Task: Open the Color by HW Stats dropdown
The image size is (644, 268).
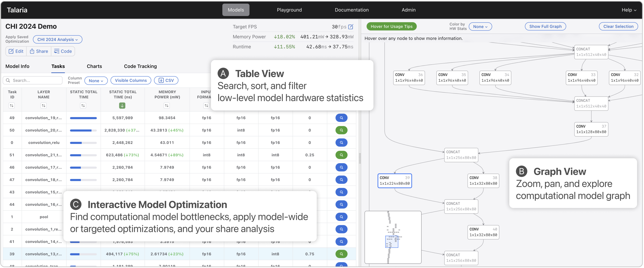Action: pyautogui.click(x=480, y=27)
